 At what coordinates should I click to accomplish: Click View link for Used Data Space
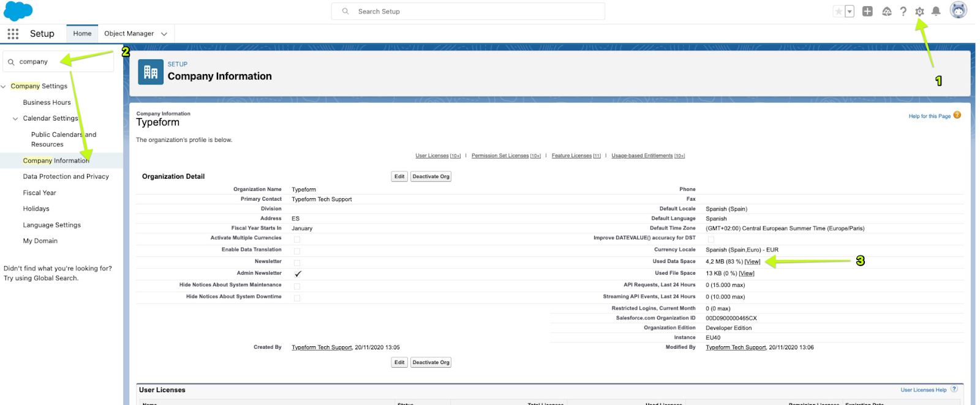click(x=752, y=262)
